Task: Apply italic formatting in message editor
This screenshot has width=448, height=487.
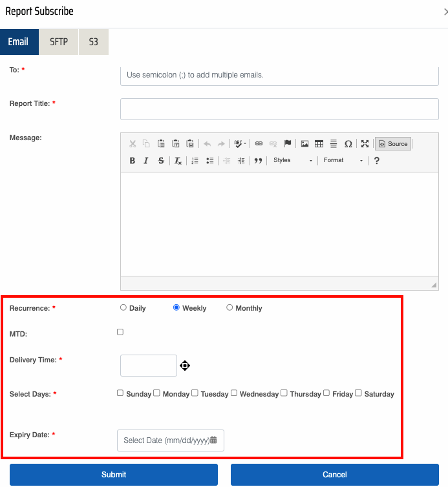Action: [147, 161]
